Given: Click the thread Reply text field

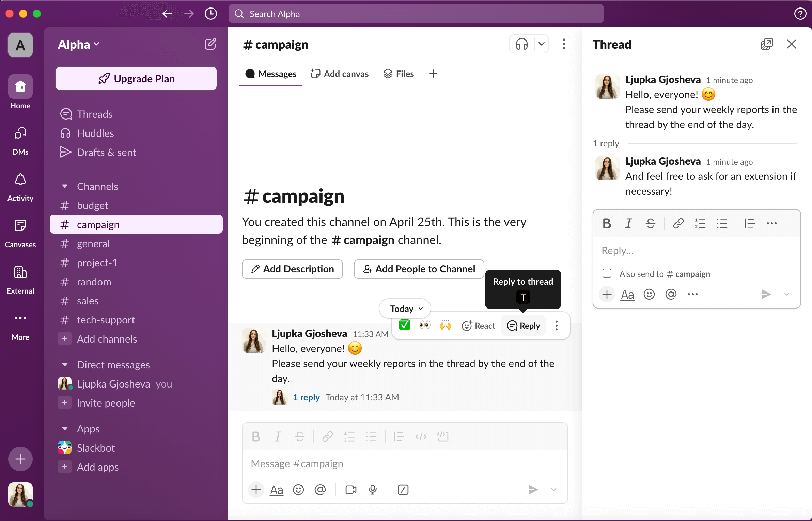Looking at the screenshot, I should 697,251.
